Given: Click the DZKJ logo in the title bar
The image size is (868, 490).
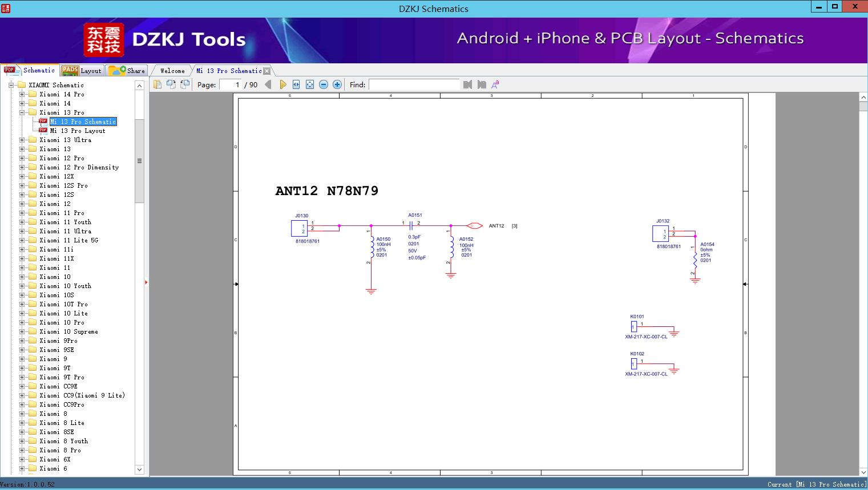Looking at the screenshot, I should tap(6, 8).
